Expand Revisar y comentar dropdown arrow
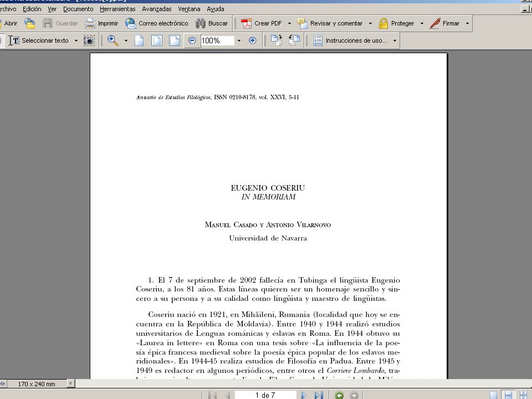 (x=370, y=23)
